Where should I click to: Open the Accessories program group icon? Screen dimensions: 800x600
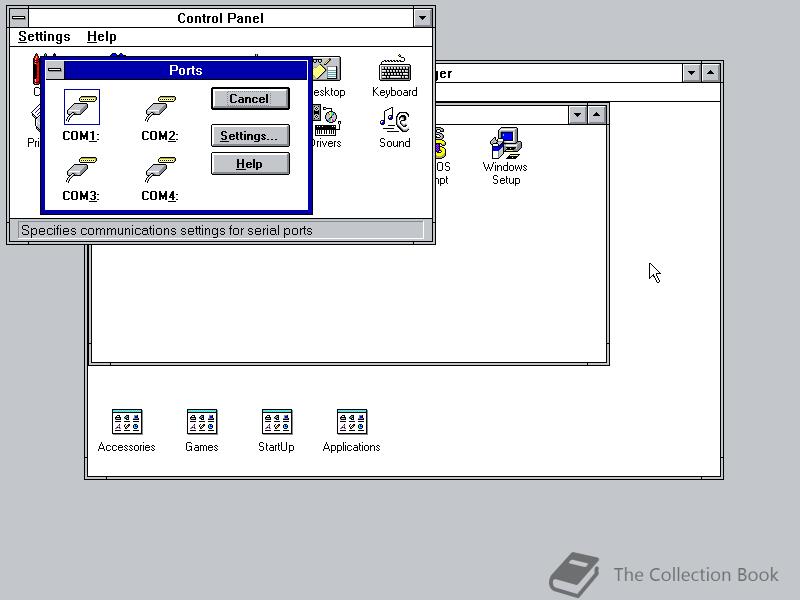(x=127, y=431)
